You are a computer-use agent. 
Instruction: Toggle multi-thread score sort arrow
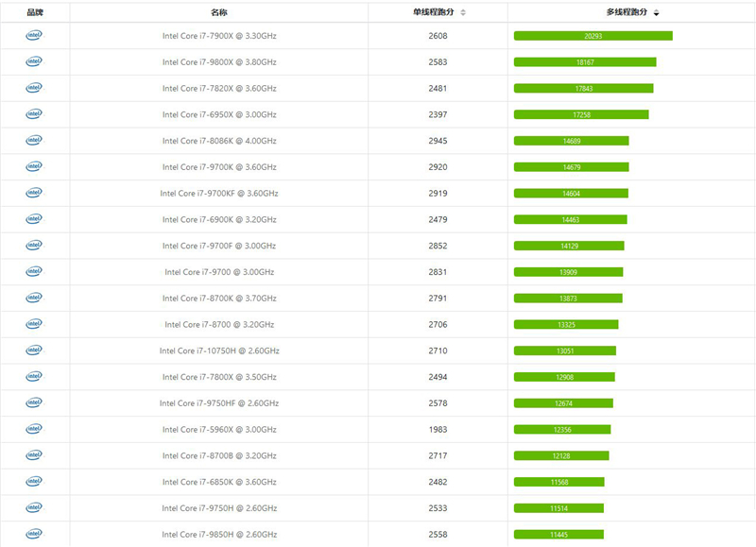tap(656, 13)
